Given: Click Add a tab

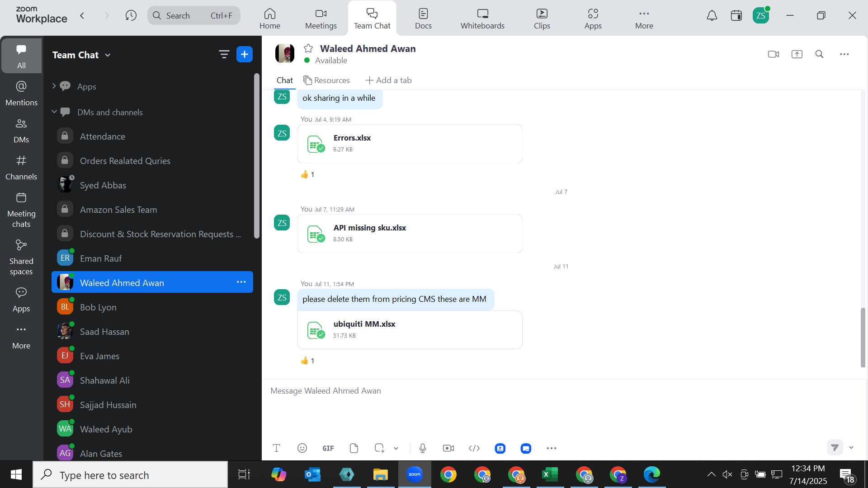Looking at the screenshot, I should pyautogui.click(x=388, y=80).
